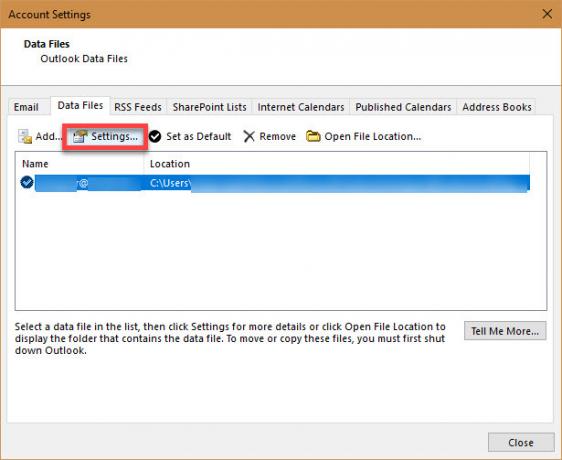This screenshot has height=460, width=562.
Task: Select the highlighted data file row
Action: point(275,183)
